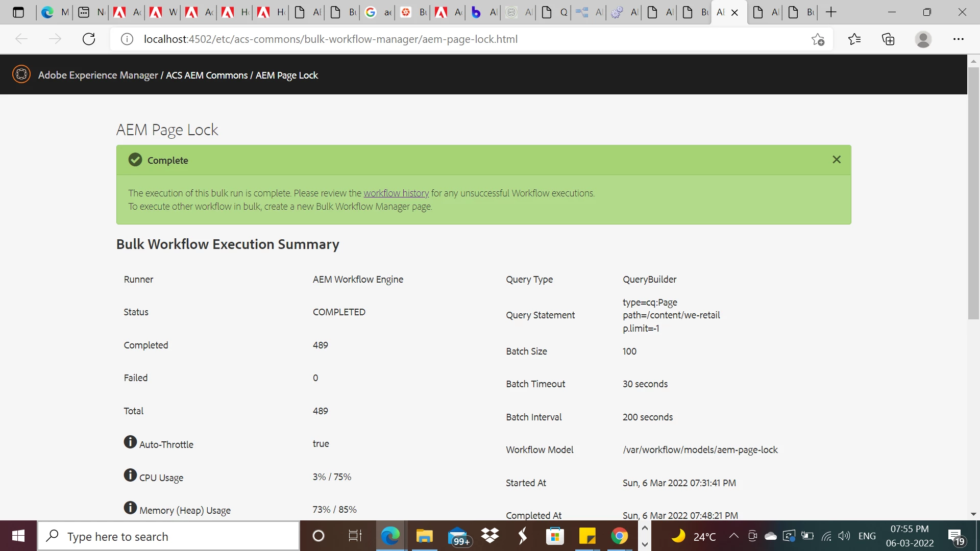Show hidden system tray icons chevron

coord(733,536)
